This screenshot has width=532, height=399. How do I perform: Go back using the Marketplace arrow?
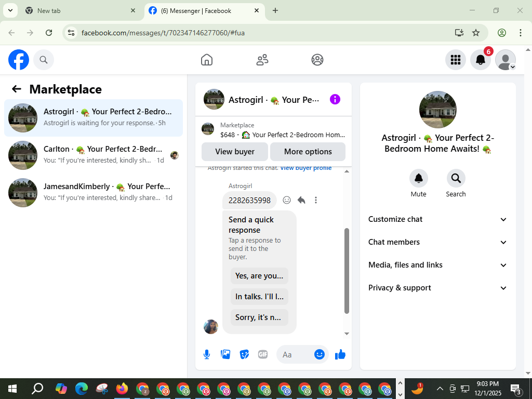16,89
